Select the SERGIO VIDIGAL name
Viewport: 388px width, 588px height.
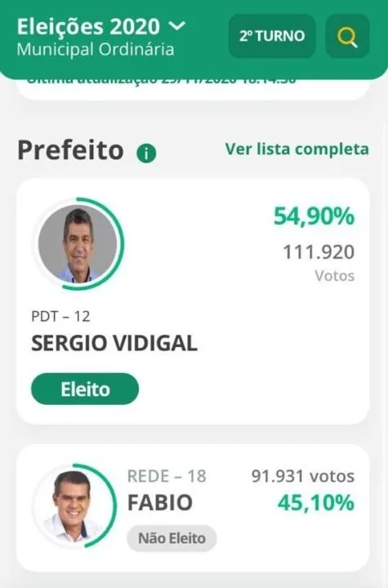[x=114, y=343]
